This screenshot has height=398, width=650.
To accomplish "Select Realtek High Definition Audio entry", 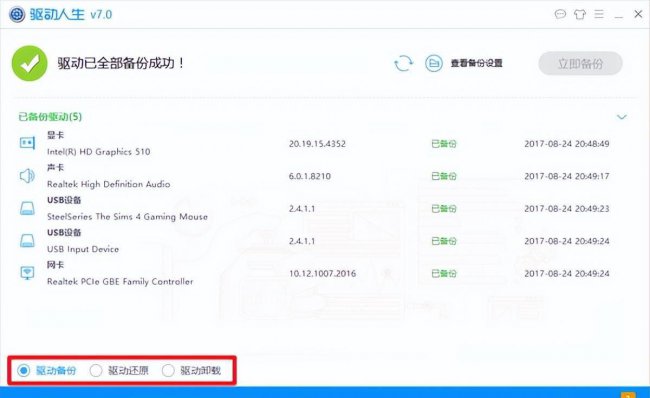I will click(109, 184).
